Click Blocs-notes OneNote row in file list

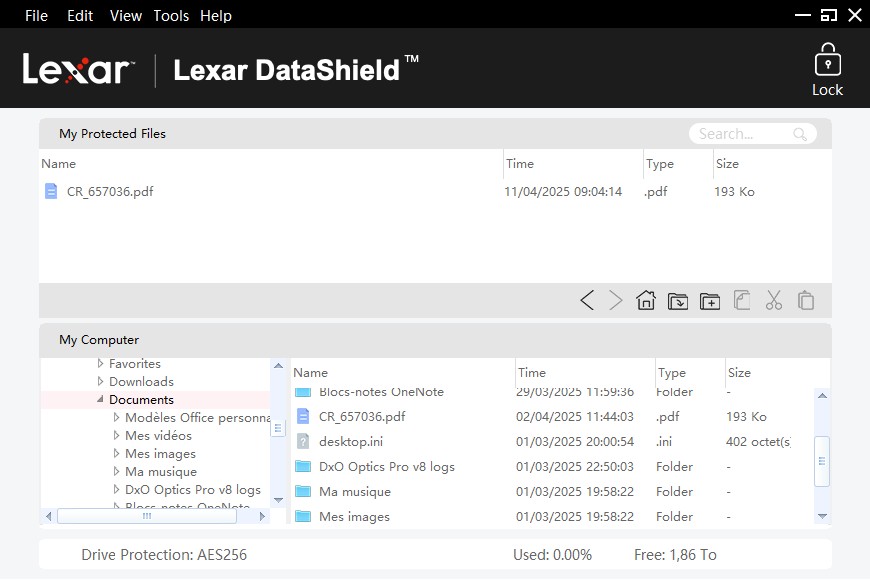552,392
